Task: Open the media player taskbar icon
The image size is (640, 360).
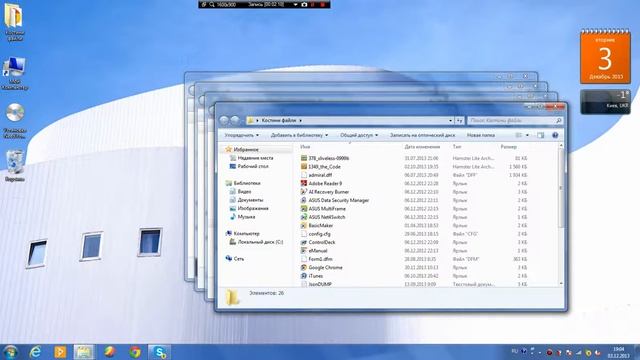Action: pos(60,352)
